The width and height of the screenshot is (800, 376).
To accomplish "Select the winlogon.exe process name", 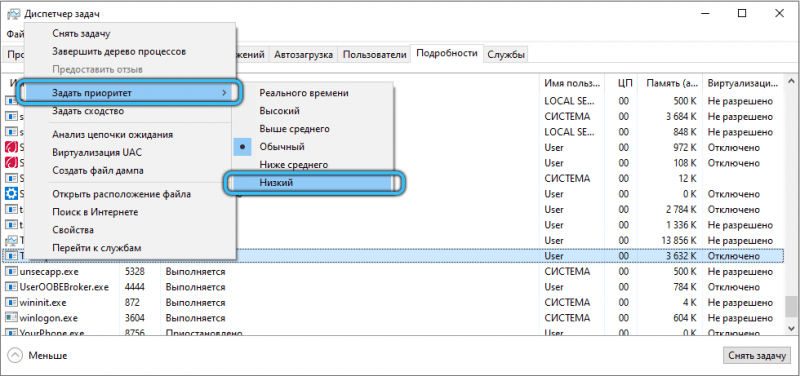I will (48, 318).
